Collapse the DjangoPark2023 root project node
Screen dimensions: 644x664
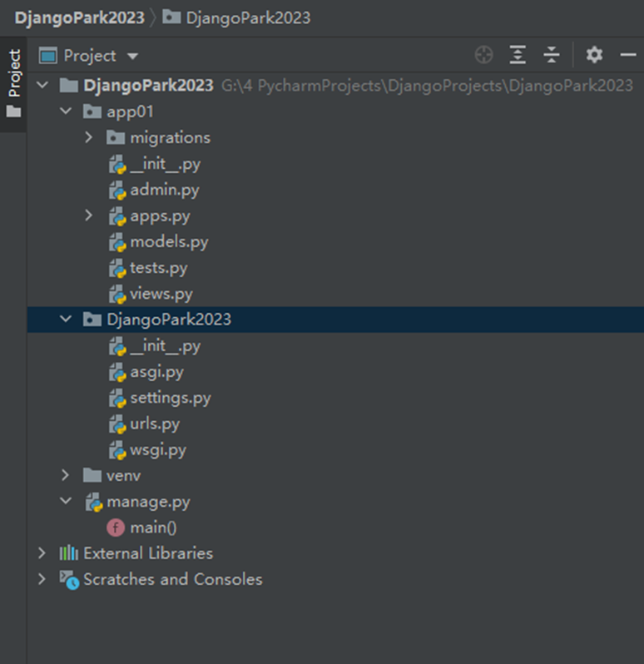(42, 85)
